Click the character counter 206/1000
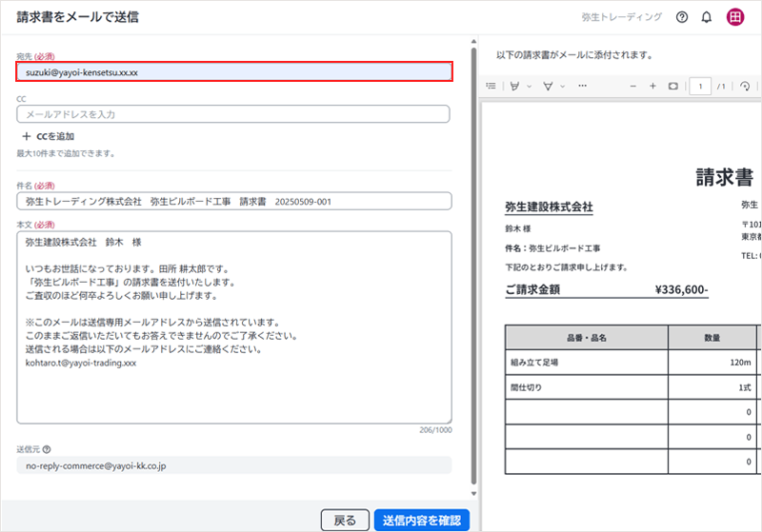 (435, 430)
